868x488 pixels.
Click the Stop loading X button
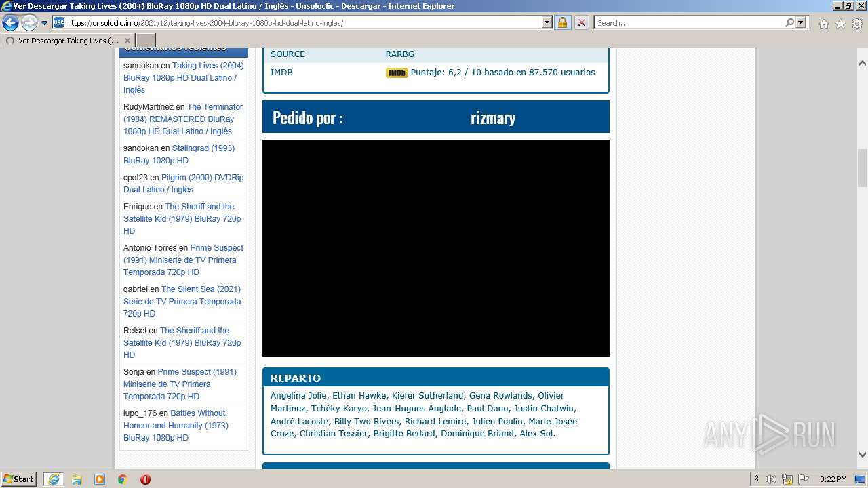pos(581,22)
